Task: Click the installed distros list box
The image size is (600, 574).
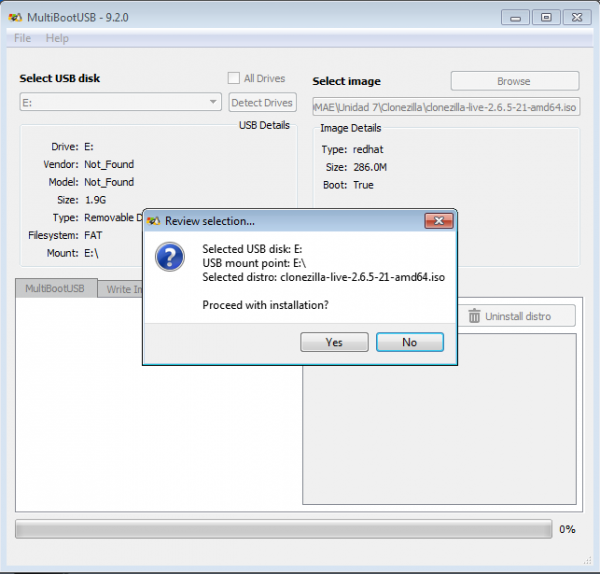Action: (439, 435)
